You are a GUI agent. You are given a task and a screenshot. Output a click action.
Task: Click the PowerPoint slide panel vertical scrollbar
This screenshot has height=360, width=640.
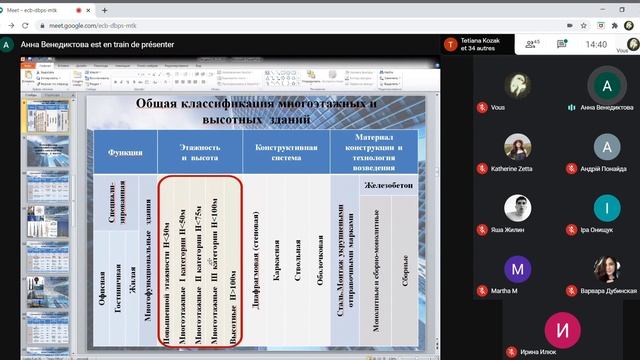pos(73,224)
